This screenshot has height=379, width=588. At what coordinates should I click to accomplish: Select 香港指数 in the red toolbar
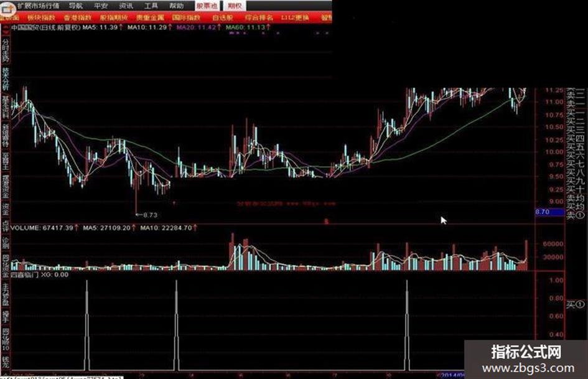pos(77,17)
